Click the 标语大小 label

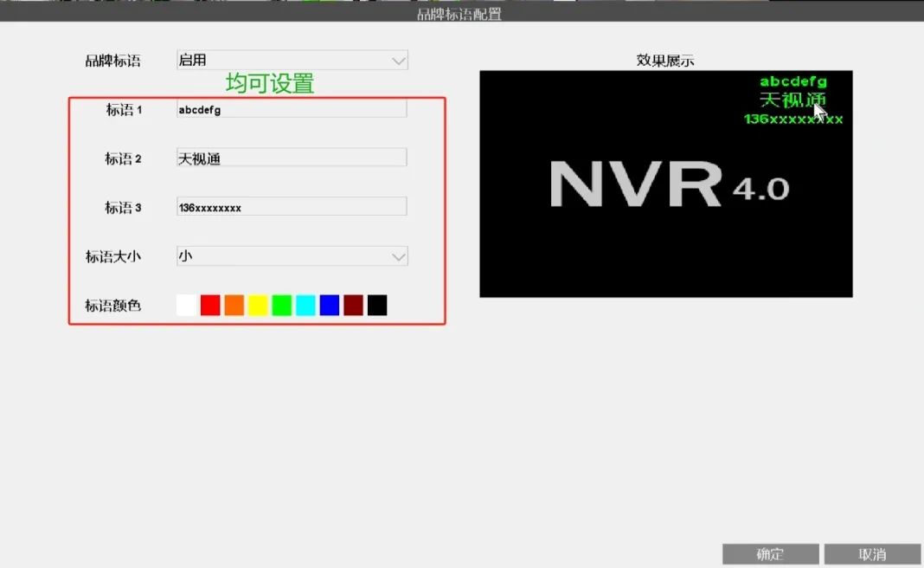point(113,256)
